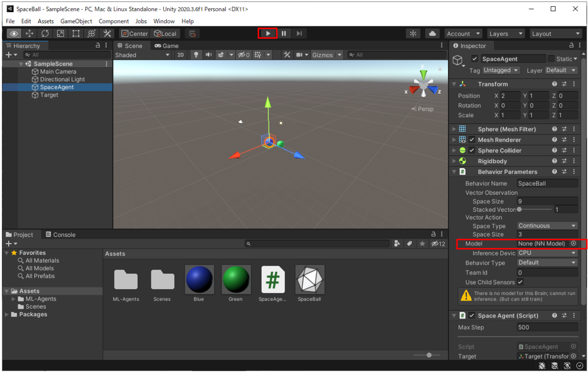Toggle 2D scene view mode
This screenshot has width=588, height=372.
(180, 55)
